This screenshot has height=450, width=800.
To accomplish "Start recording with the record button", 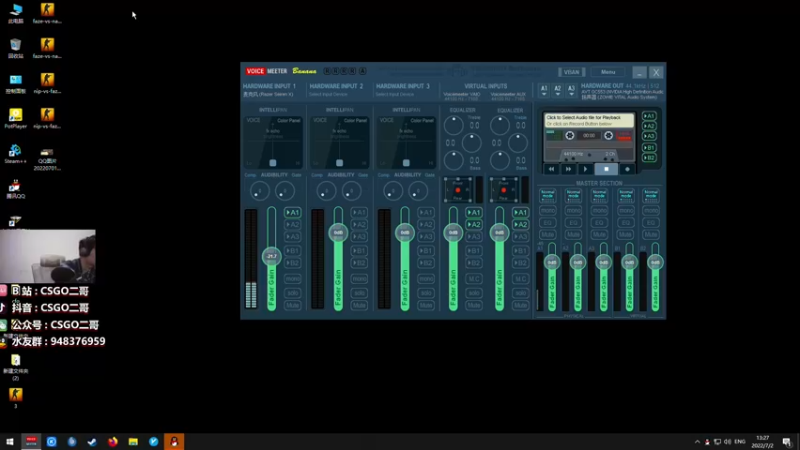I will coord(627,169).
